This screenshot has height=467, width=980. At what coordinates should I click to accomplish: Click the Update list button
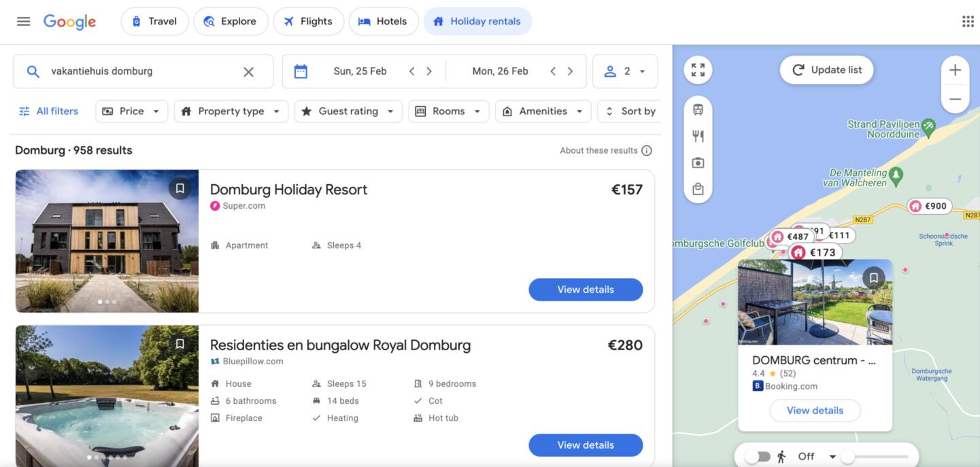point(826,70)
